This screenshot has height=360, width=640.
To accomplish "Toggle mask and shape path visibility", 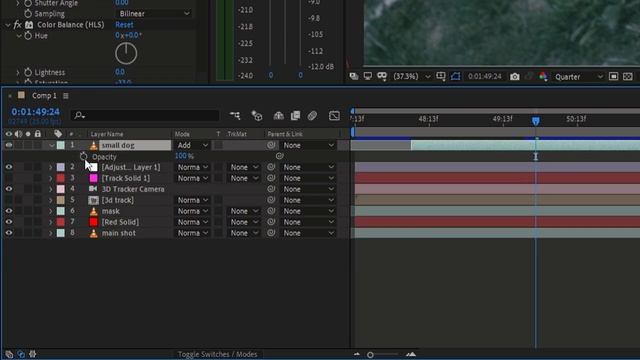I will click(456, 76).
